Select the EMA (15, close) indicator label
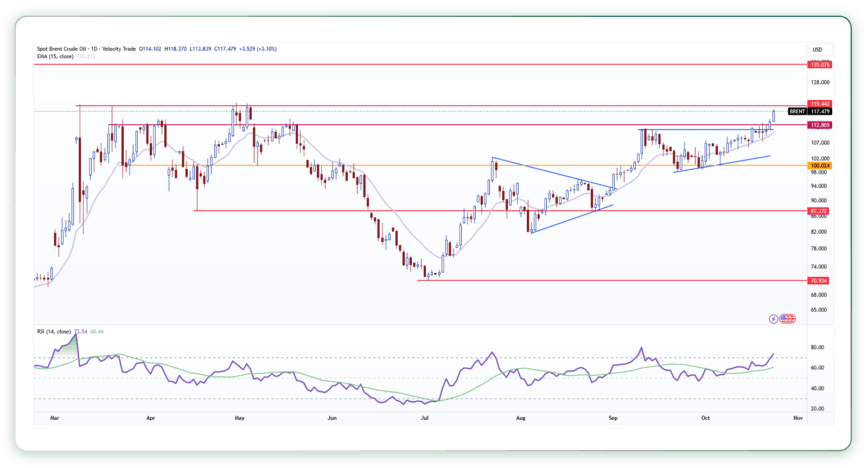Viewport: 868px width, 468px height. tap(55, 56)
